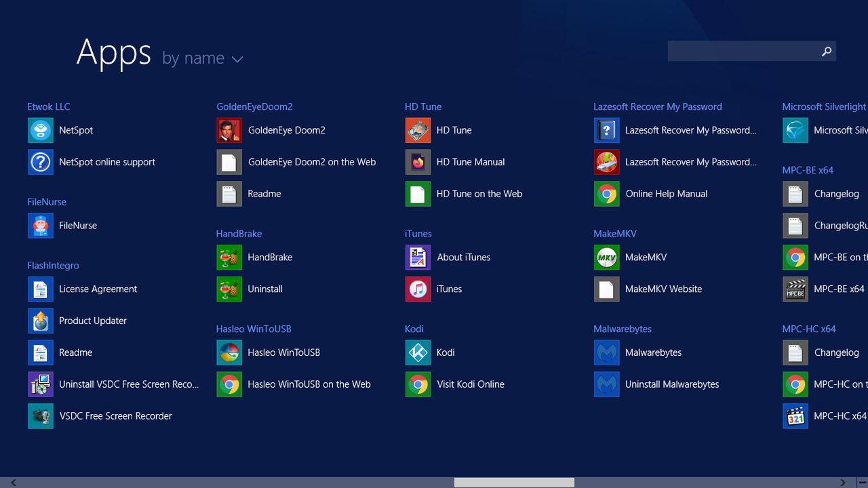The image size is (868, 488).
Task: Select the FileNurse group header
Action: point(47,202)
